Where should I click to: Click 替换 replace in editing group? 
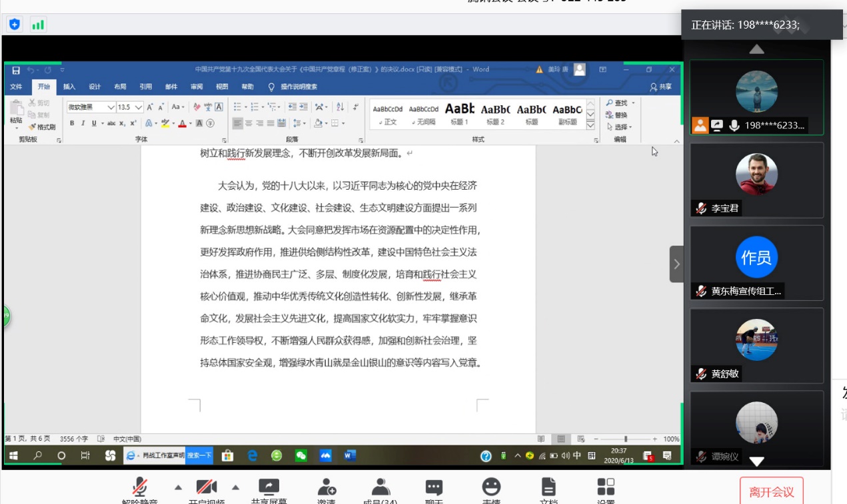[617, 115]
